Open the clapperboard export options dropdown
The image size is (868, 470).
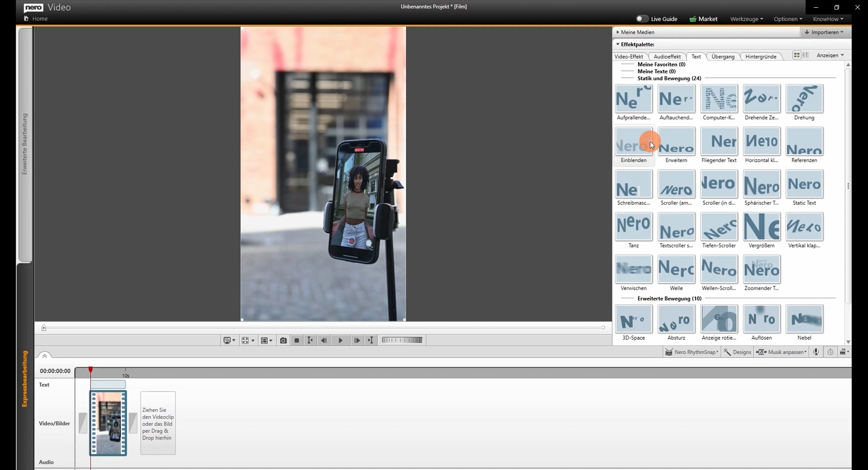tap(844, 352)
